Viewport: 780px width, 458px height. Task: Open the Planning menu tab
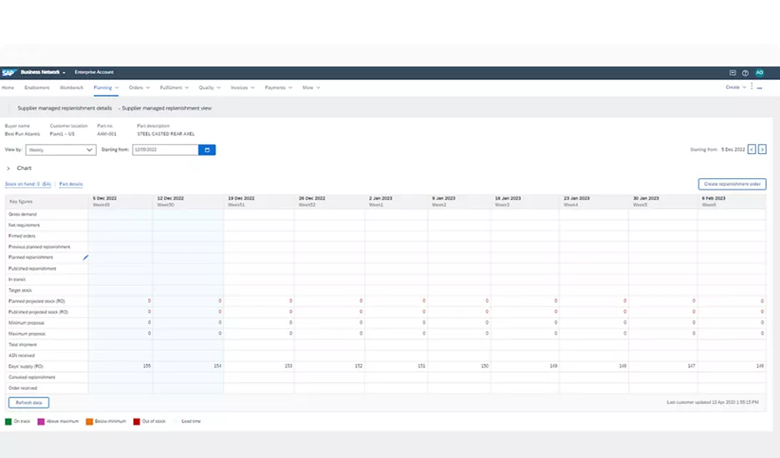pos(104,88)
